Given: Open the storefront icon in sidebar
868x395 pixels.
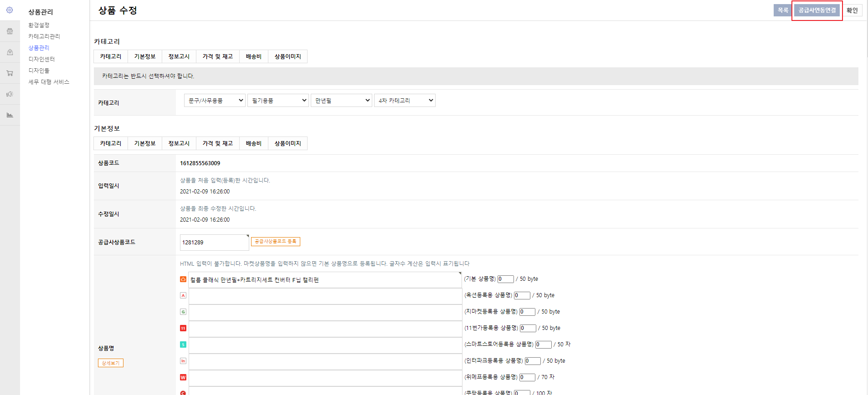Looking at the screenshot, I should pos(10,31).
